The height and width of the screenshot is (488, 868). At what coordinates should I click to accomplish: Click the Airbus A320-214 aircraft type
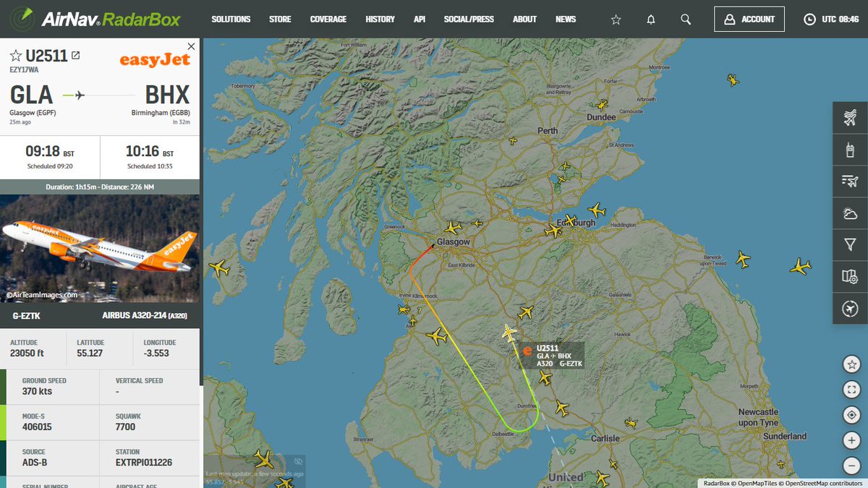coord(146,317)
